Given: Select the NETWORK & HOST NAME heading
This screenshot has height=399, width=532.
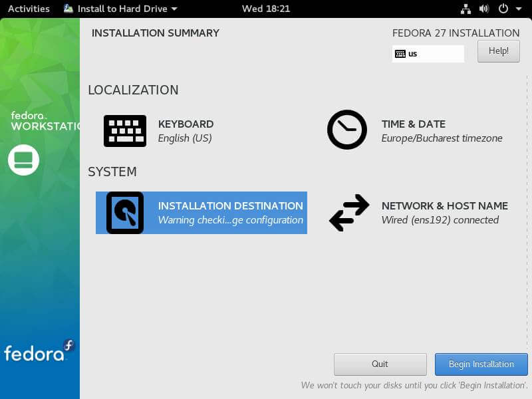Looking at the screenshot, I should pos(444,206).
